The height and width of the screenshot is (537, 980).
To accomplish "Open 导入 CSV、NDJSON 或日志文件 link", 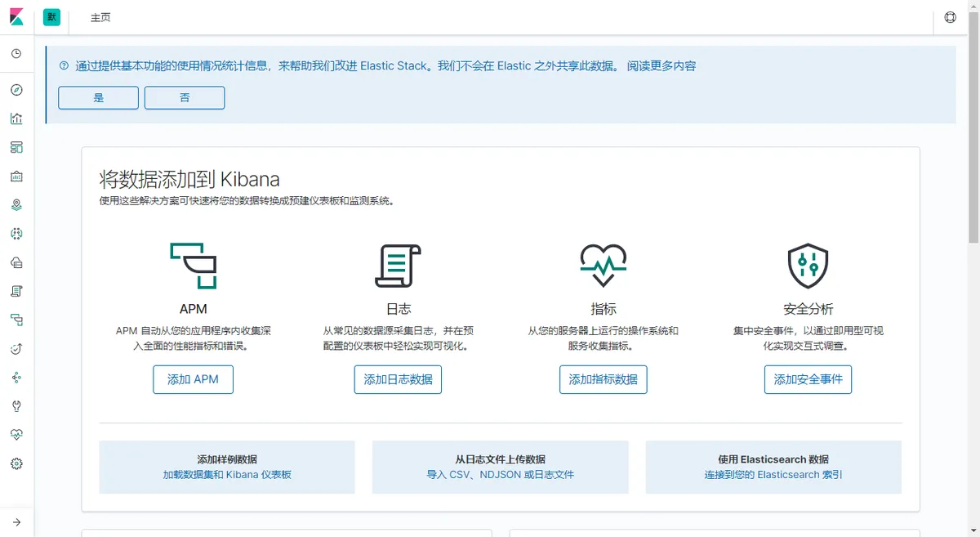I will click(501, 475).
